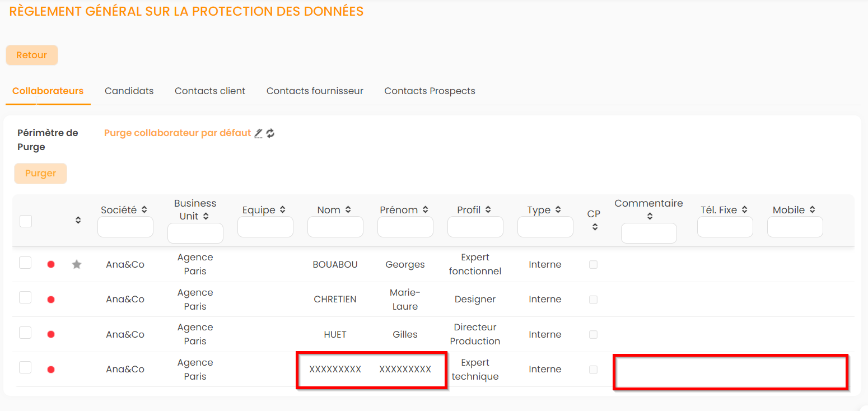Screen dimensions: 868x411
Task: Click the red status dot for CHRETIEN
Action: (x=51, y=300)
